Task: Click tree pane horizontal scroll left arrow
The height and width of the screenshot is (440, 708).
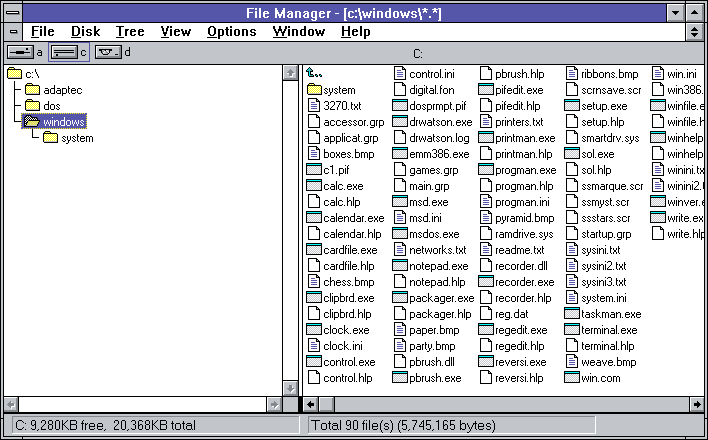Action: [11, 404]
